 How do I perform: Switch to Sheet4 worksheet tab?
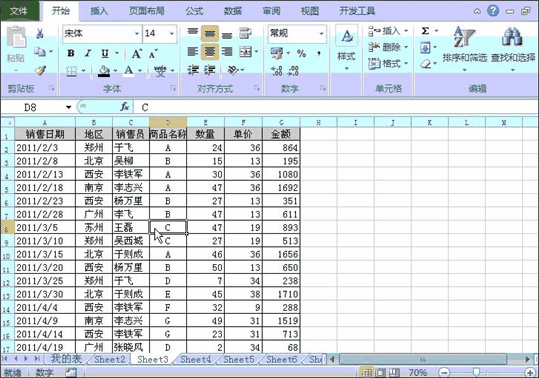[196, 359]
